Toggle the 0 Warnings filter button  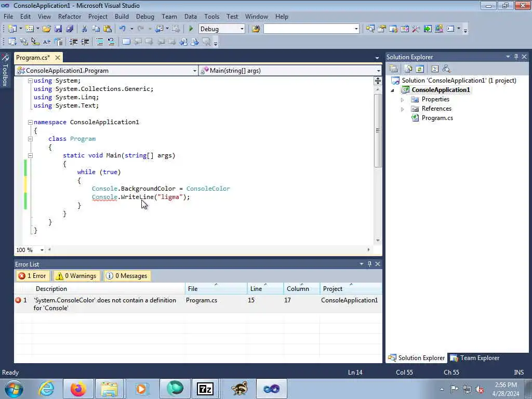tap(76, 276)
